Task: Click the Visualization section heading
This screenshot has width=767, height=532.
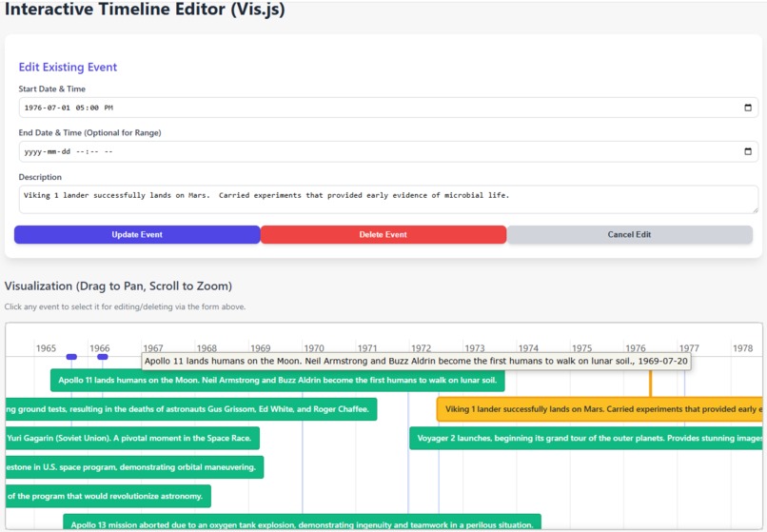Action: point(118,286)
